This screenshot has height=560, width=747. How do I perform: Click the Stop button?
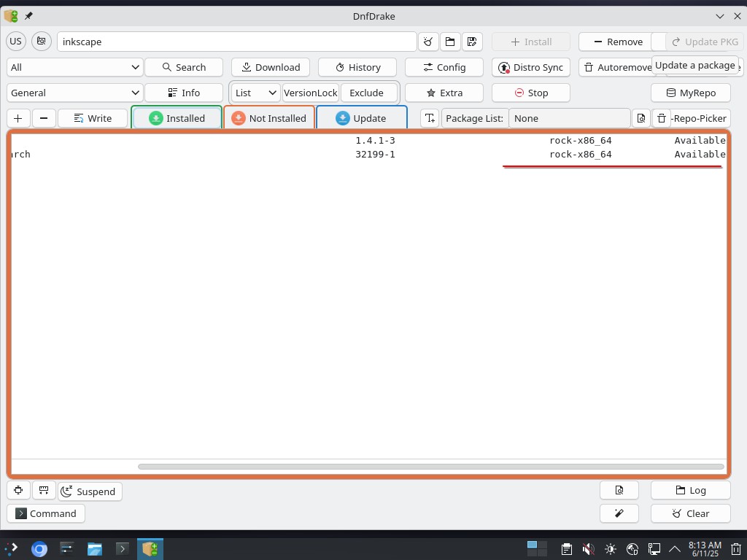pos(531,93)
